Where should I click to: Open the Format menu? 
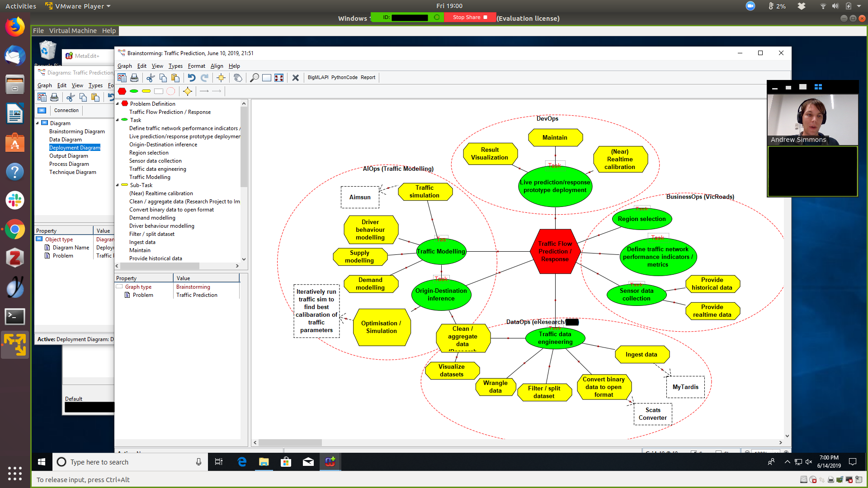[196, 66]
